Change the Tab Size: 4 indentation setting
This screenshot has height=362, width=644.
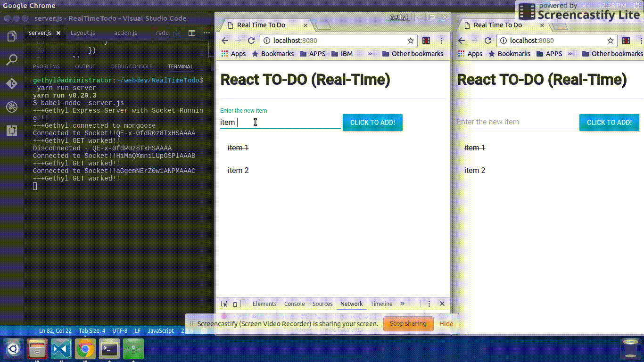92,331
